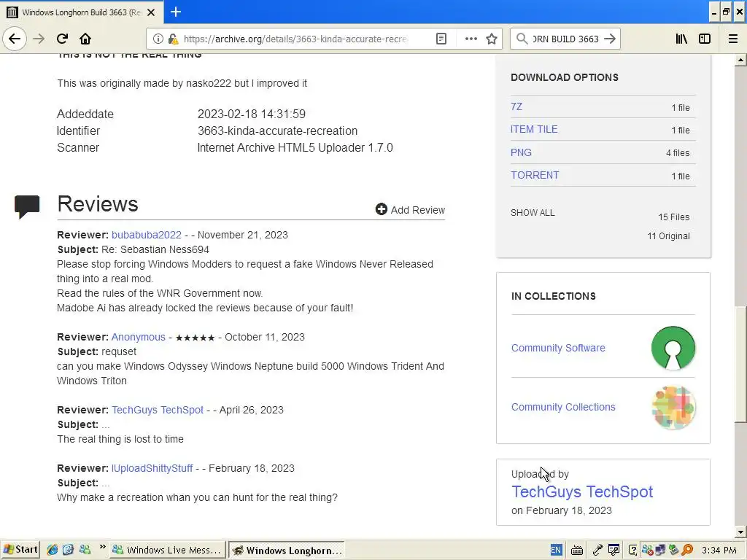Image resolution: width=747 pixels, height=560 pixels.
Task: Select Windows Longhorn taskbar button
Action: 287,550
